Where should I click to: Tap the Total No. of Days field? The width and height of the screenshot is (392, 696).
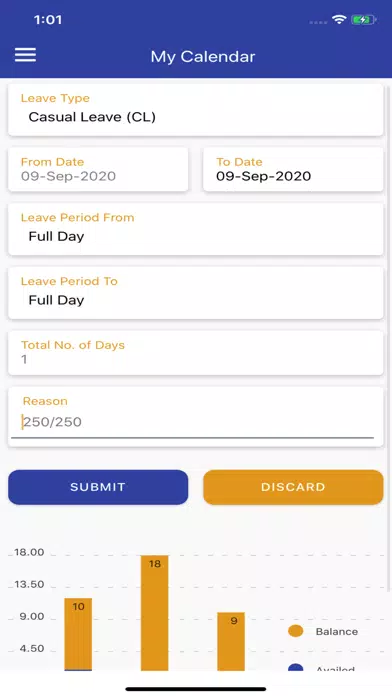point(196,353)
